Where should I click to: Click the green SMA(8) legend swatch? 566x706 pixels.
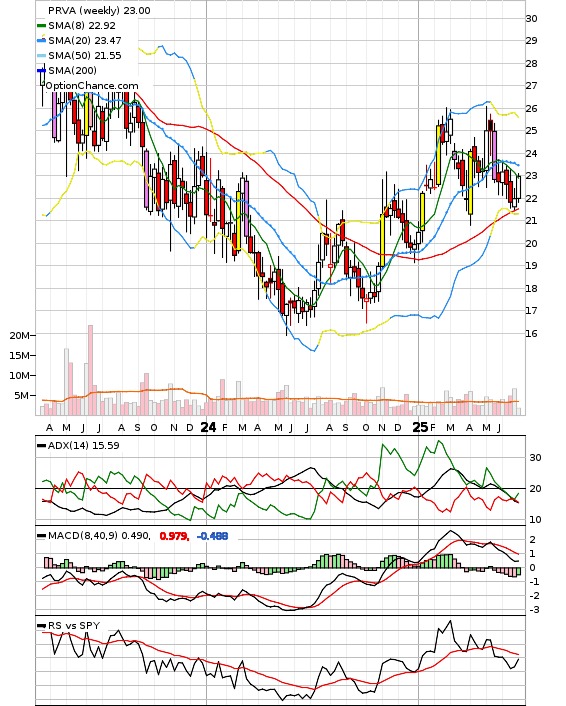pos(41,26)
